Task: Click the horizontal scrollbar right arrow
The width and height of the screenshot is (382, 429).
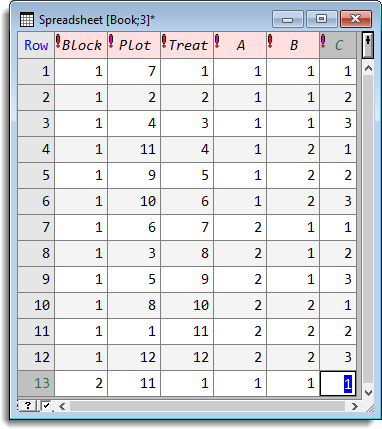Action: (355, 406)
